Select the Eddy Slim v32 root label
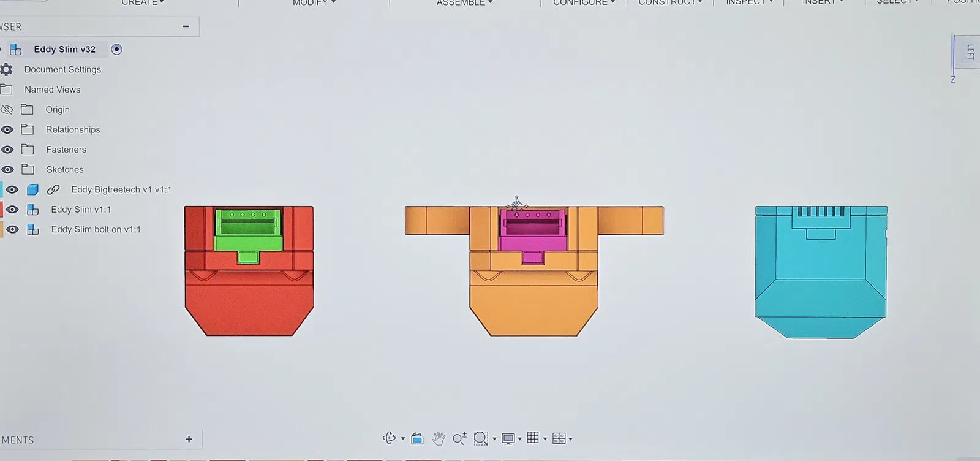 click(65, 49)
